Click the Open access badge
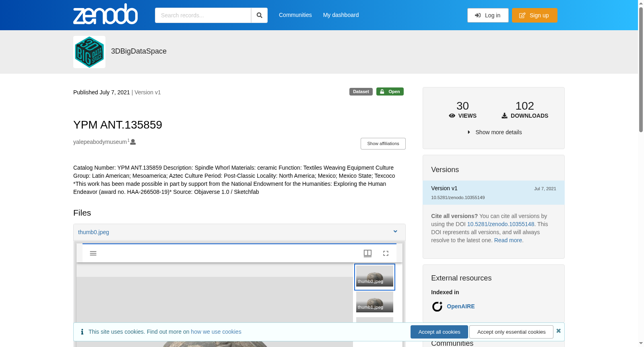 (390, 91)
